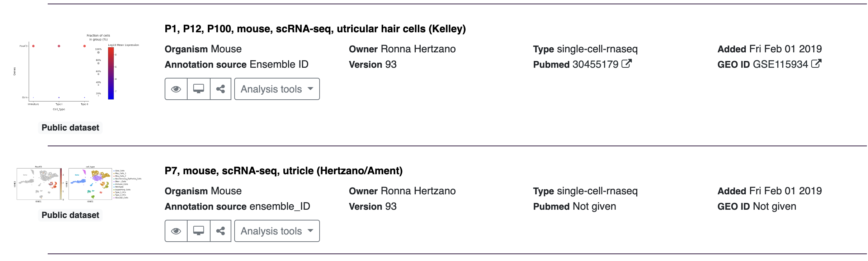Image resolution: width=868 pixels, height=261 pixels.
Task: Click the red-blue expression color bar
Action: click(x=111, y=73)
